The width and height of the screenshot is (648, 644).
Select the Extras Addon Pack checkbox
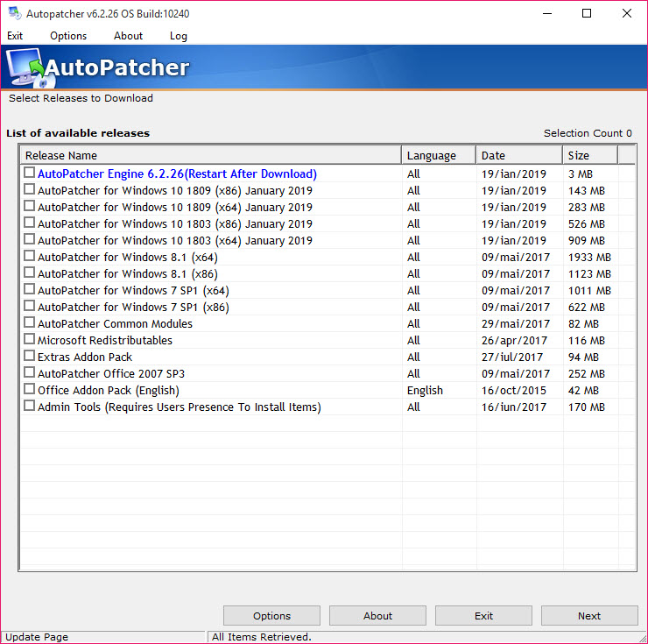click(x=29, y=356)
